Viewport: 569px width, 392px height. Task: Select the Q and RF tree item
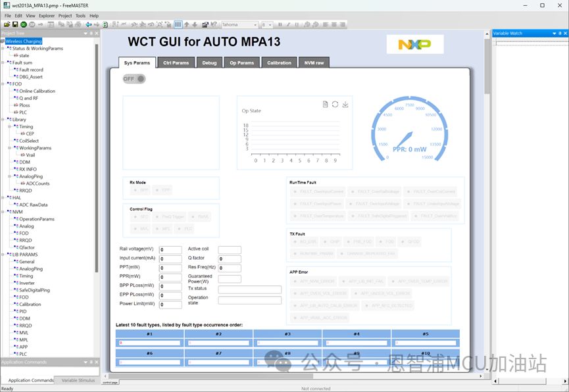(x=28, y=98)
